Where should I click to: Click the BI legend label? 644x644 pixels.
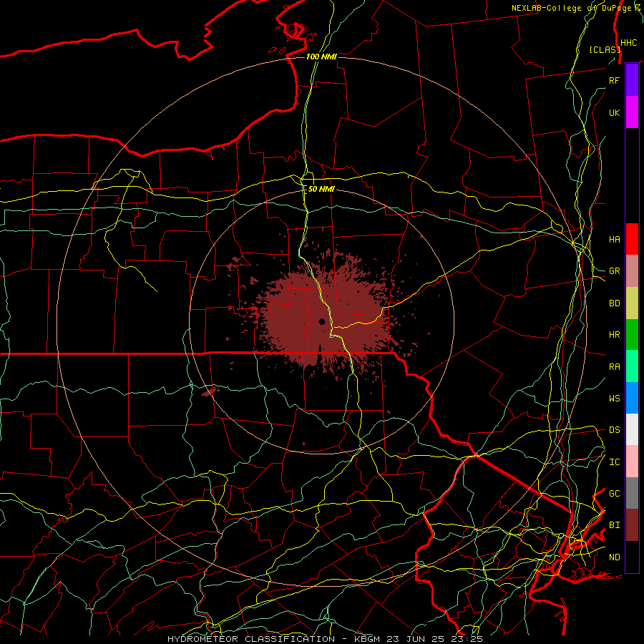[614, 525]
